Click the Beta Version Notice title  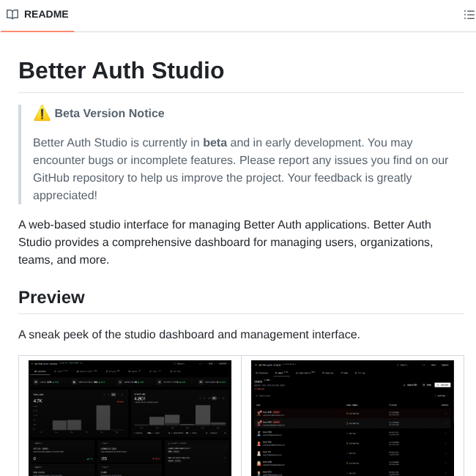[109, 114]
